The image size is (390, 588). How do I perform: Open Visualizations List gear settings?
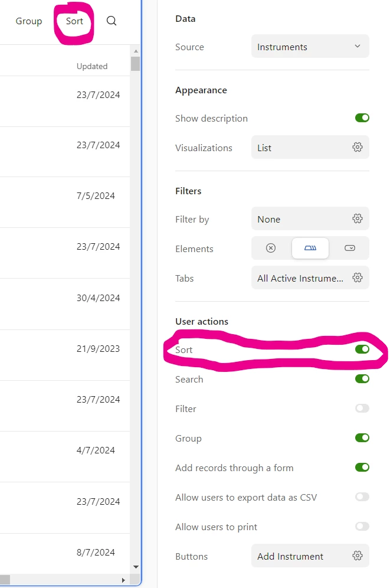[358, 147]
